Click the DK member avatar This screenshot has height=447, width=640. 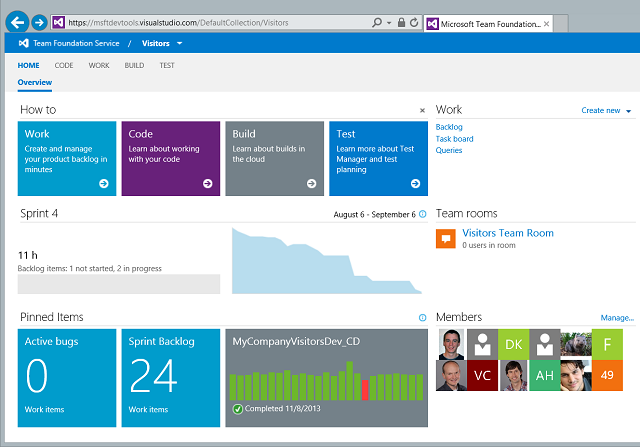(x=513, y=345)
